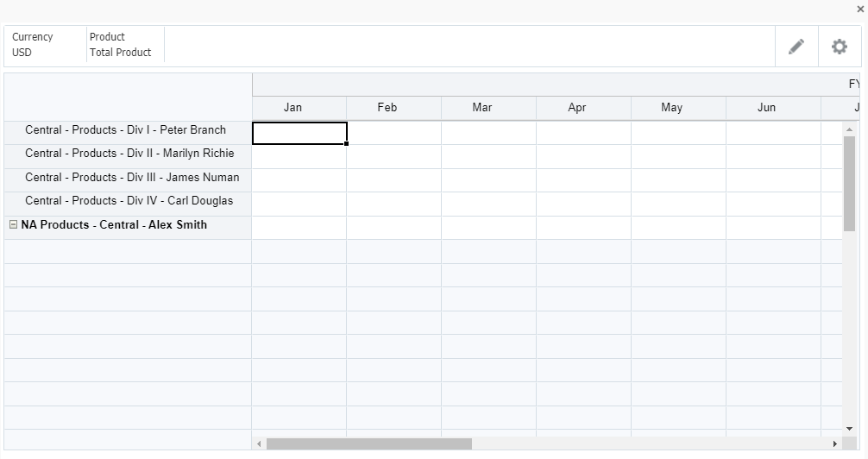Click the Feb cell for Marilyn Richie

click(x=394, y=157)
